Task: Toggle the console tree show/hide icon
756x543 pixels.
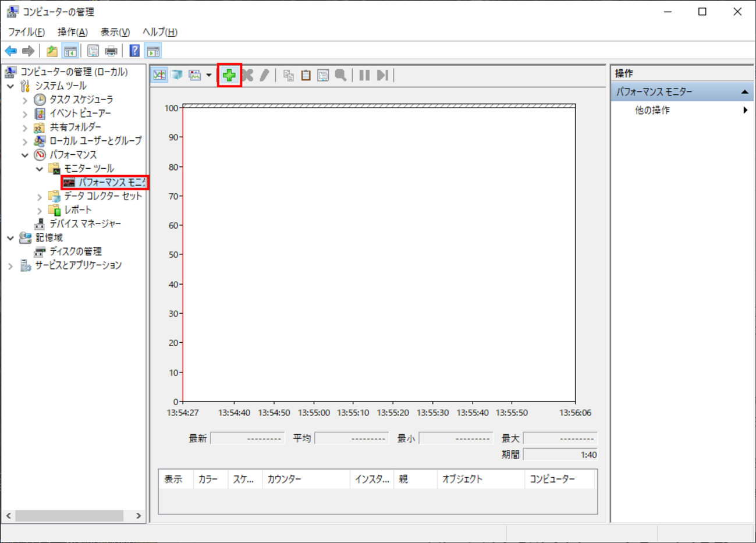Action: pyautogui.click(x=70, y=51)
